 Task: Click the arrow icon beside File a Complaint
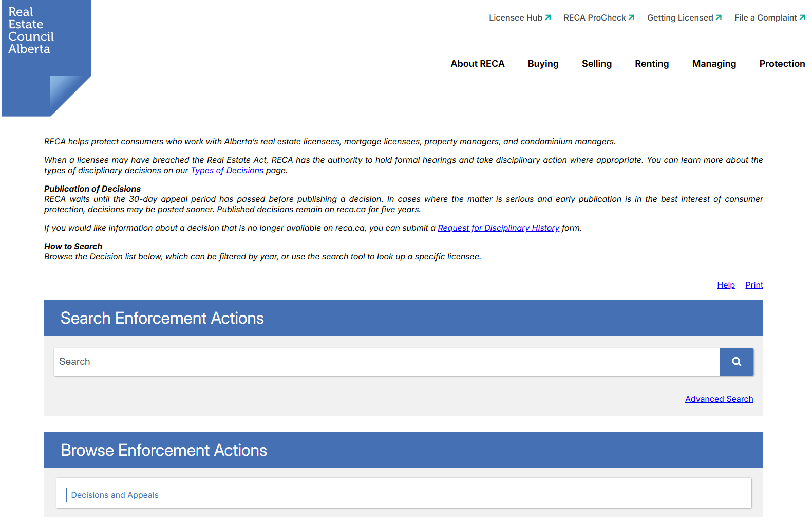[x=802, y=17]
